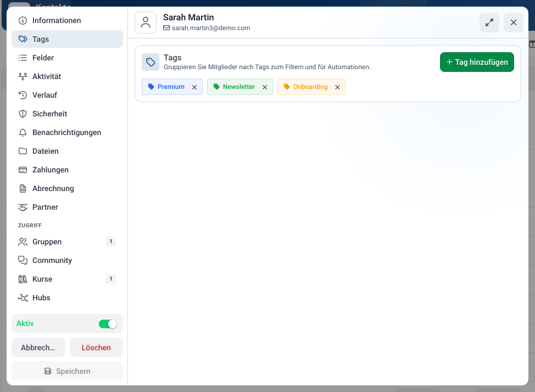The width and height of the screenshot is (535, 392).
Task: Select the orange Onboarding tag chip
Action: coord(306,87)
